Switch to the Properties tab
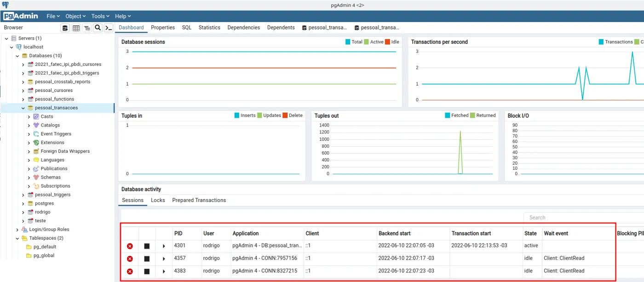The width and height of the screenshot is (644, 282). [163, 28]
